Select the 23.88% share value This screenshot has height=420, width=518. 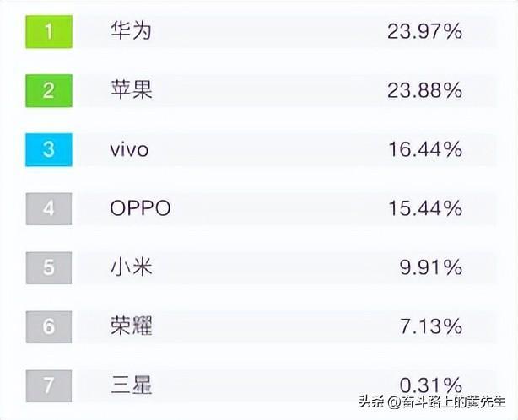click(424, 90)
